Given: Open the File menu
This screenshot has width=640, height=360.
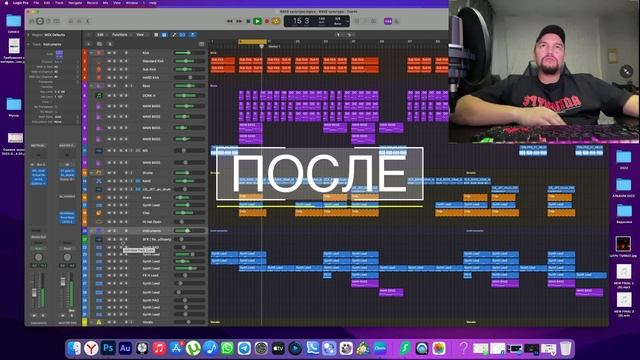Looking at the screenshot, I should 36,3.
